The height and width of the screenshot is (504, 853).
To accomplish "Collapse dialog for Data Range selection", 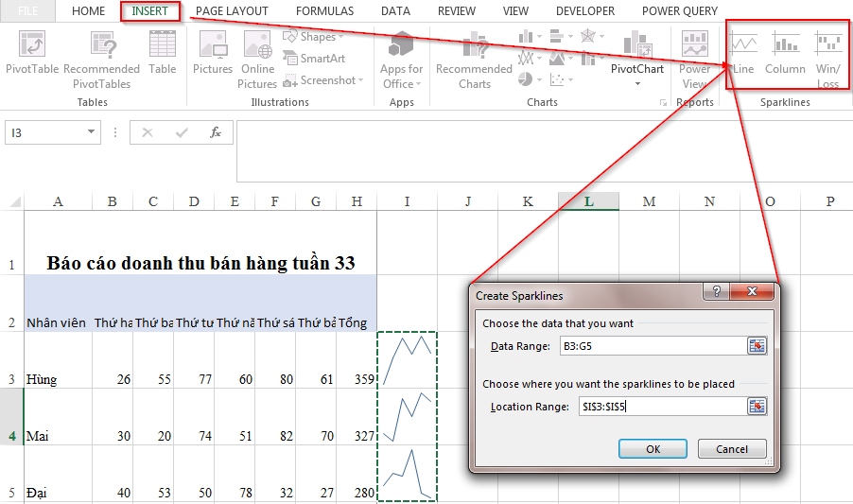I will pos(757,346).
